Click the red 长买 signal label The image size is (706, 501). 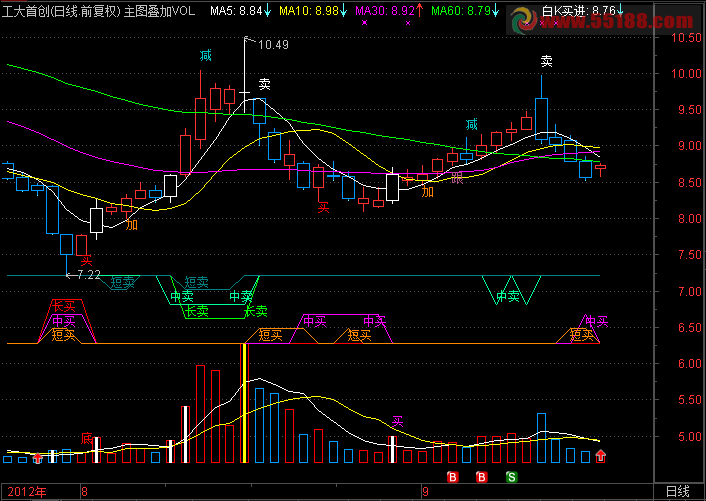click(x=64, y=307)
